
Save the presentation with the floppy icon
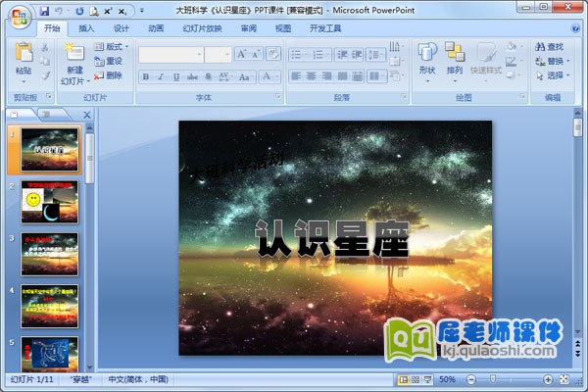pos(44,11)
